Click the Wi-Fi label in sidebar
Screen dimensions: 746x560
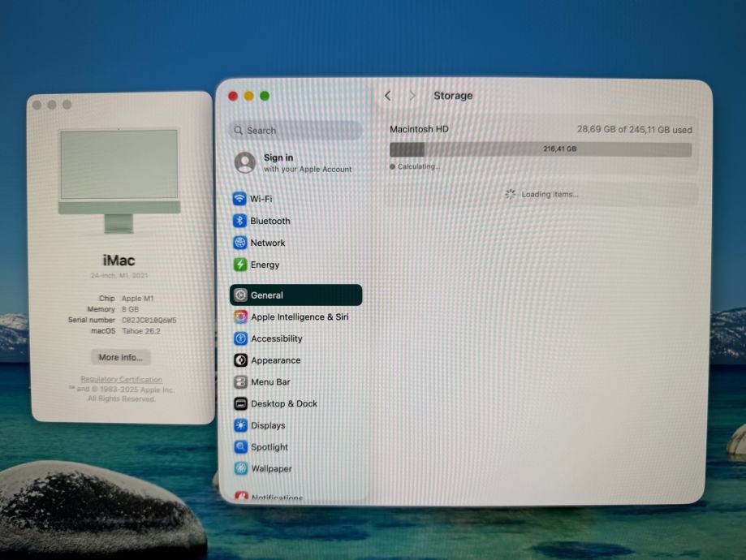pyautogui.click(x=261, y=199)
